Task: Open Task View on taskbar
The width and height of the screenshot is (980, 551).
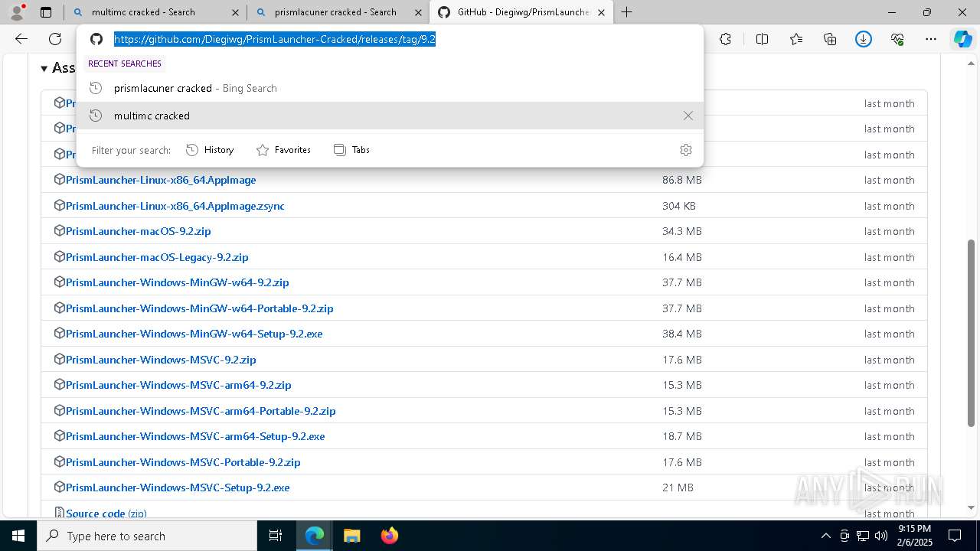Action: pos(276,536)
